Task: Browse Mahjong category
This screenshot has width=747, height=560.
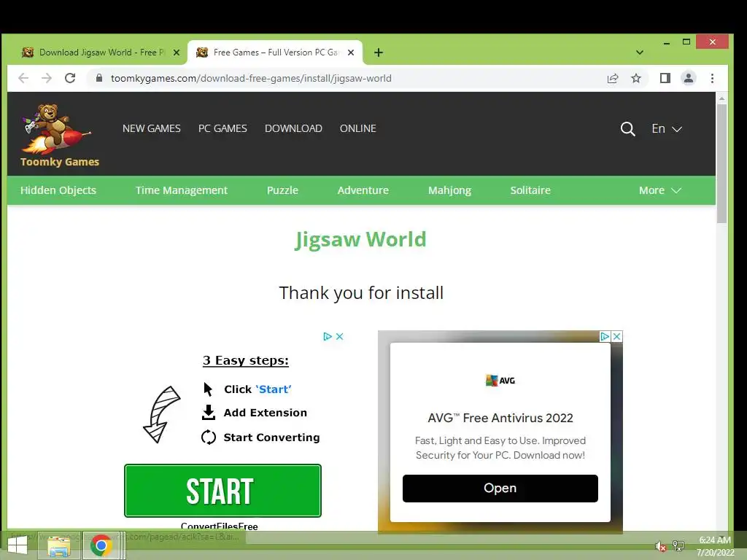Action: (x=449, y=190)
